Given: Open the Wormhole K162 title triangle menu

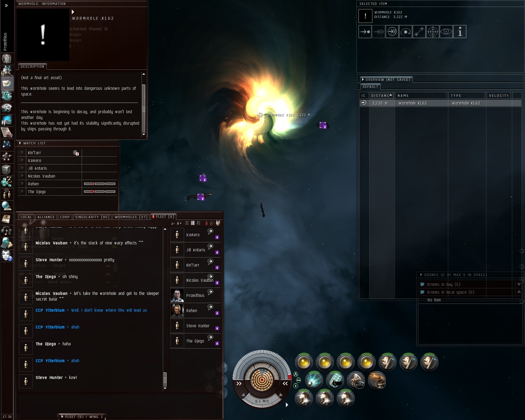Looking at the screenshot, I should click(73, 12).
